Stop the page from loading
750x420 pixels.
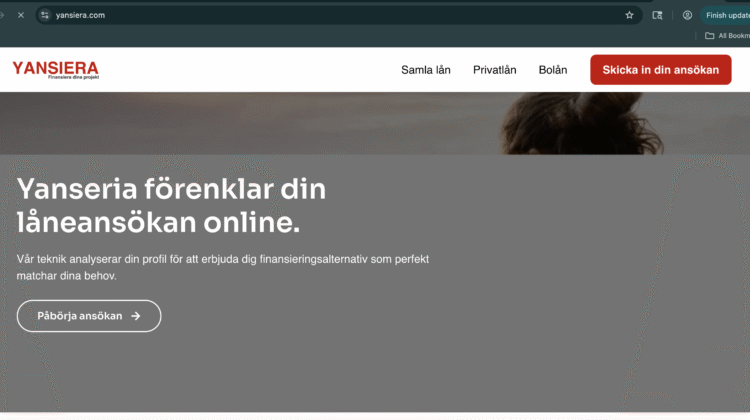coord(20,15)
